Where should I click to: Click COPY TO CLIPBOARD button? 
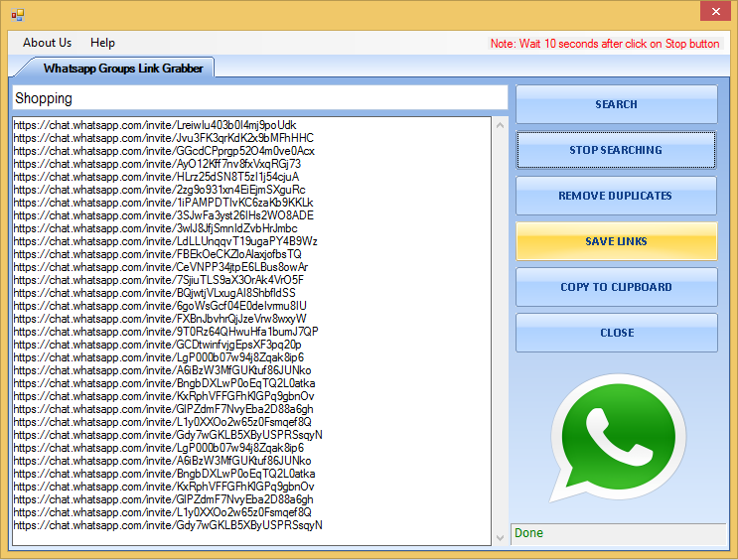[617, 287]
